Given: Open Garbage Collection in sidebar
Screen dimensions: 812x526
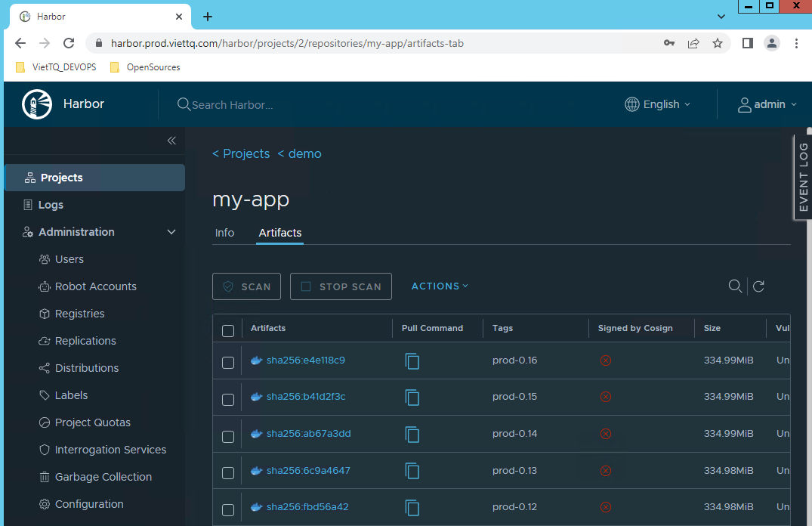Looking at the screenshot, I should 103,477.
